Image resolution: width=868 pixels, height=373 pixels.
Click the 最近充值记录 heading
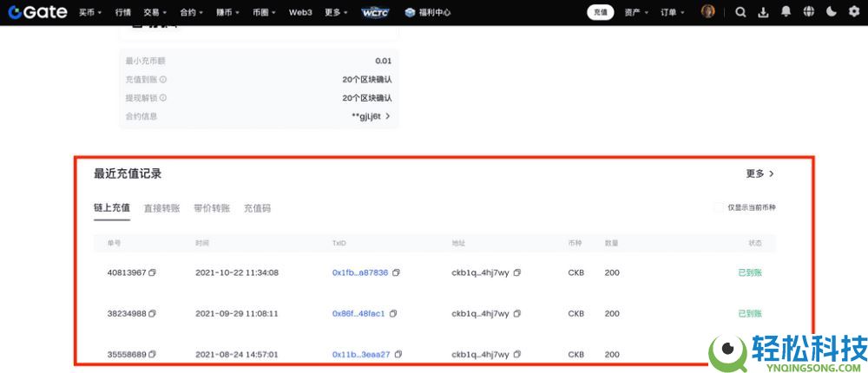[128, 173]
